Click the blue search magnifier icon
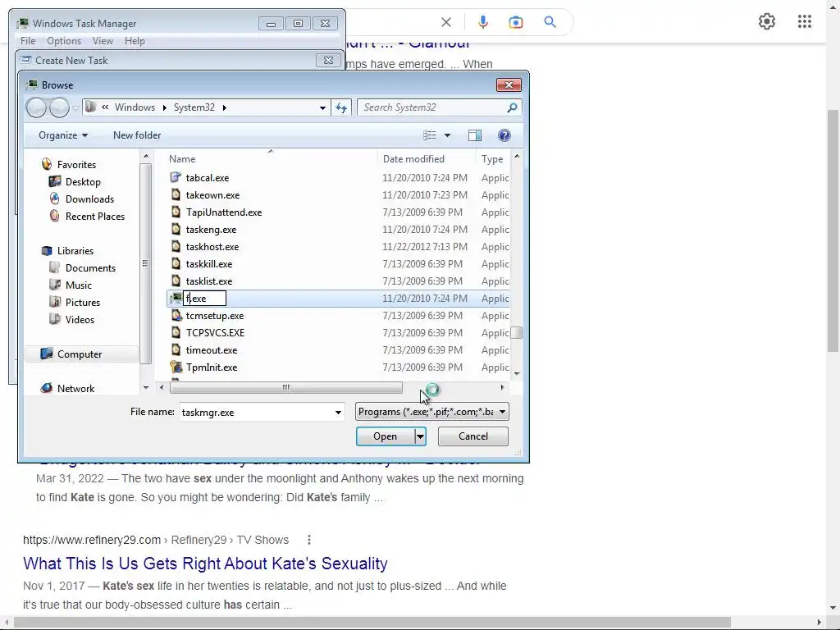Image resolution: width=840 pixels, height=630 pixels. click(550, 22)
